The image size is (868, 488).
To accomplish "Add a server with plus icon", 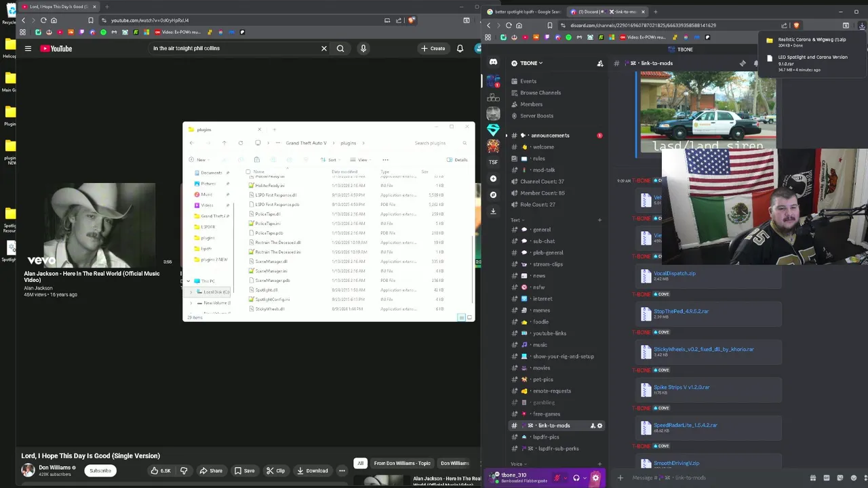I will [x=493, y=178].
